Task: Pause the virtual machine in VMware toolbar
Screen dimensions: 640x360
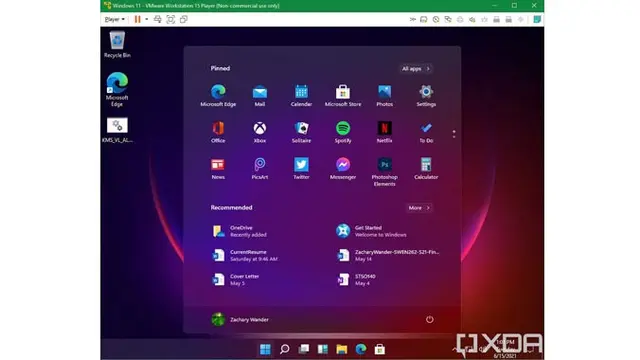Action: click(138, 19)
